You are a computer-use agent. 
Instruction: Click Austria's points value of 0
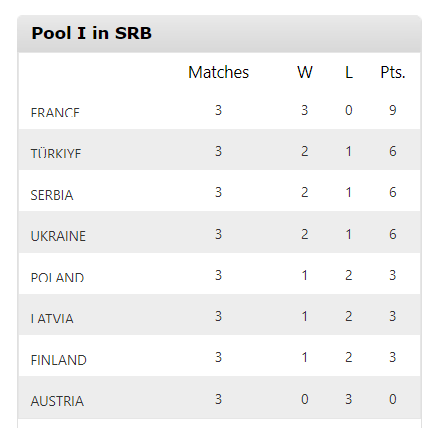pyautogui.click(x=393, y=399)
